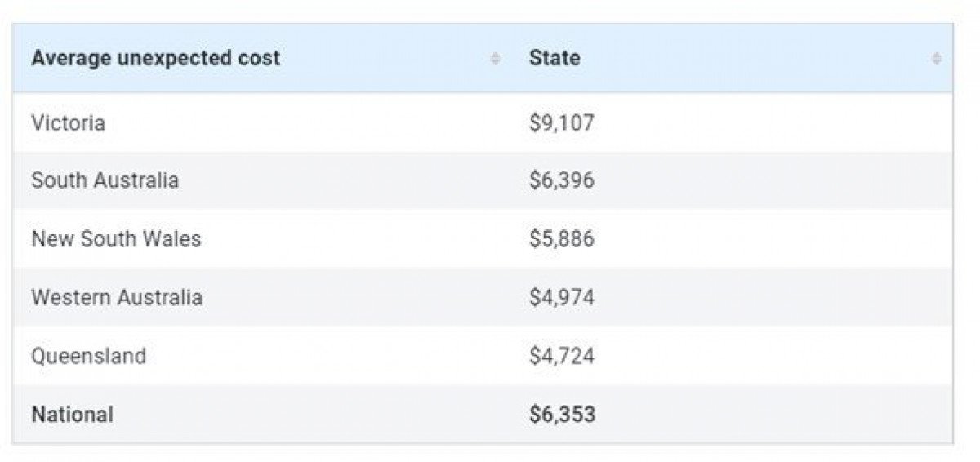Click the $6,396 amount

pyautogui.click(x=562, y=180)
